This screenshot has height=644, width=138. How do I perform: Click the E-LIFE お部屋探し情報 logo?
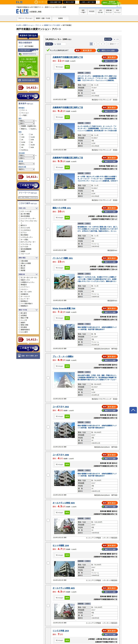29,11
